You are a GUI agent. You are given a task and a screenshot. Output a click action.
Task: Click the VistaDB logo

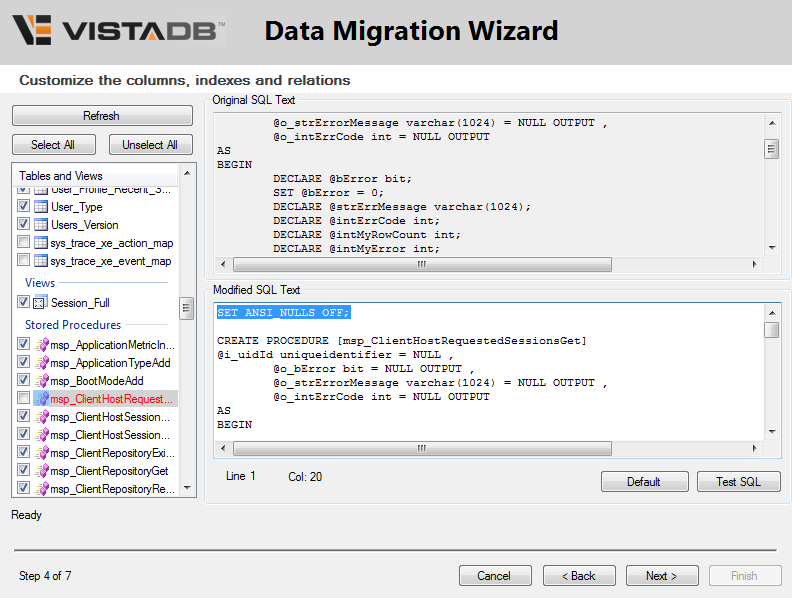[118, 30]
